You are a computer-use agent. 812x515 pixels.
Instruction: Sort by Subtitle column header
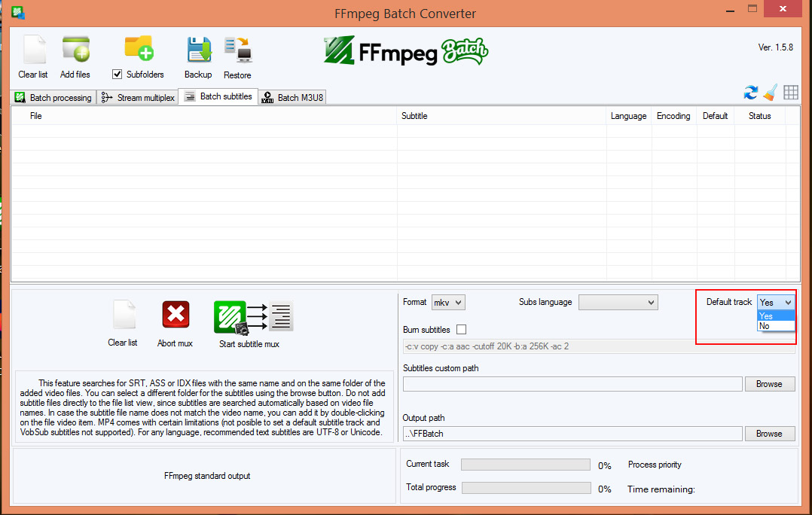coord(502,116)
